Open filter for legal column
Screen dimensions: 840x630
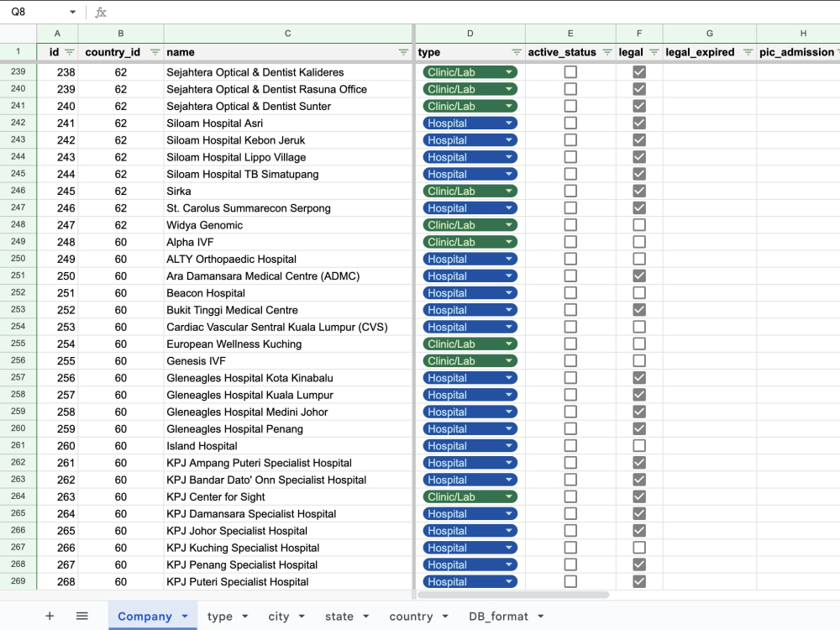point(654,52)
